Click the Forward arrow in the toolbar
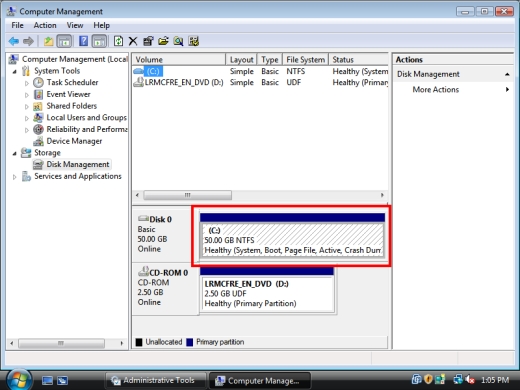This screenshot has width=520, height=390. [x=29, y=41]
